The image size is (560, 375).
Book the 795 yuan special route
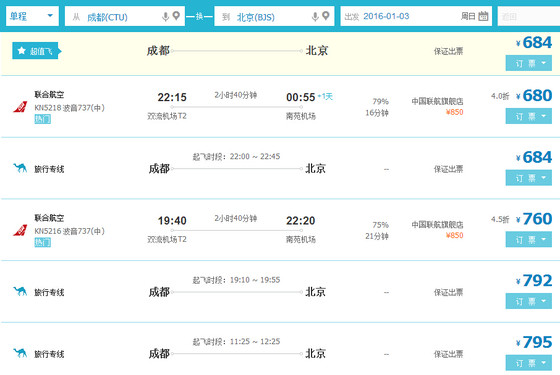pos(529,363)
